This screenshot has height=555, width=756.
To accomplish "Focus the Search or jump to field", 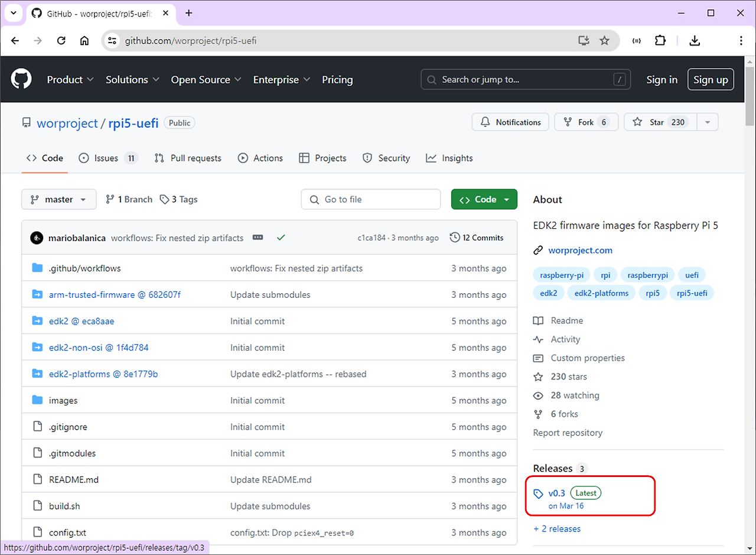I will [526, 79].
